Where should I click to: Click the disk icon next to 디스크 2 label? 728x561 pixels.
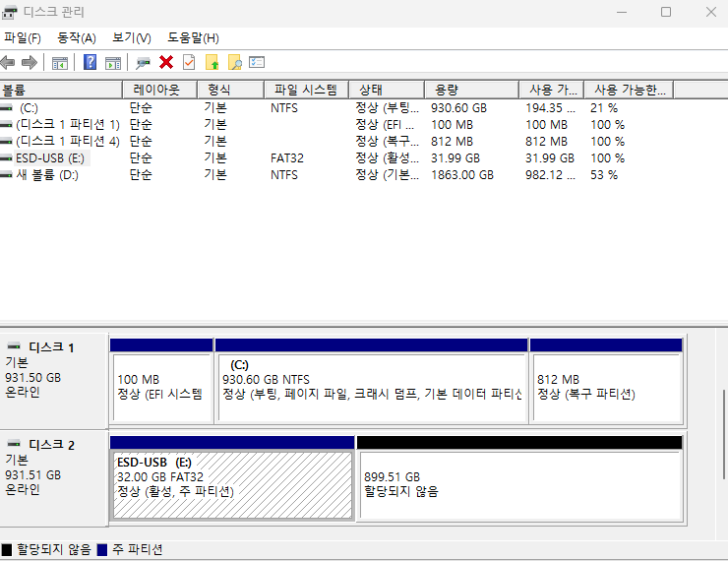click(15, 444)
